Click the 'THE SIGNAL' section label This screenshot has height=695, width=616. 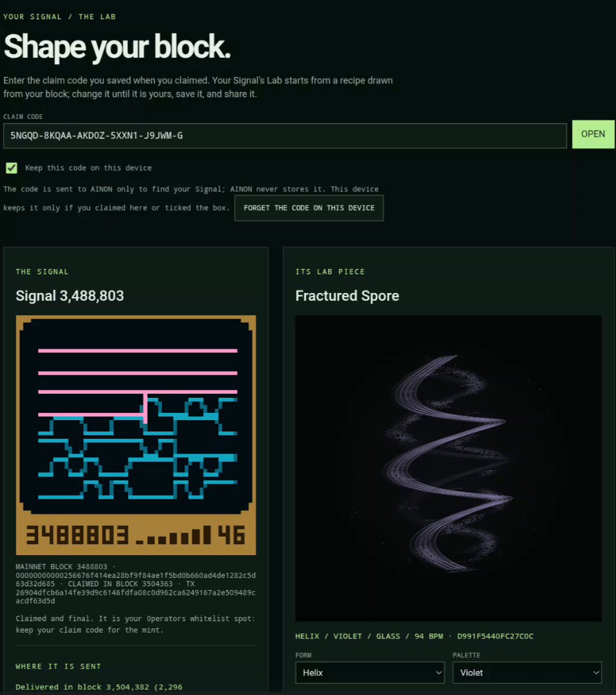coord(42,272)
